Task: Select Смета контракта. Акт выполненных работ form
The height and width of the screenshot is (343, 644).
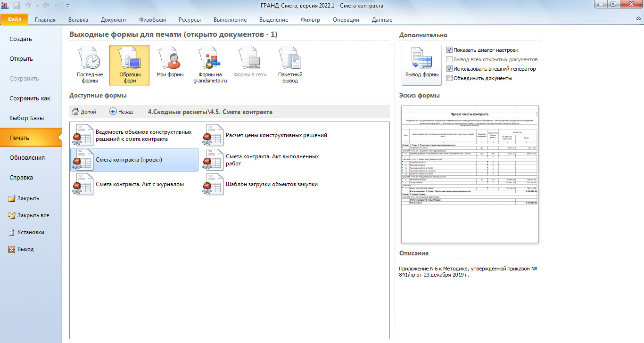Action: pyautogui.click(x=264, y=160)
